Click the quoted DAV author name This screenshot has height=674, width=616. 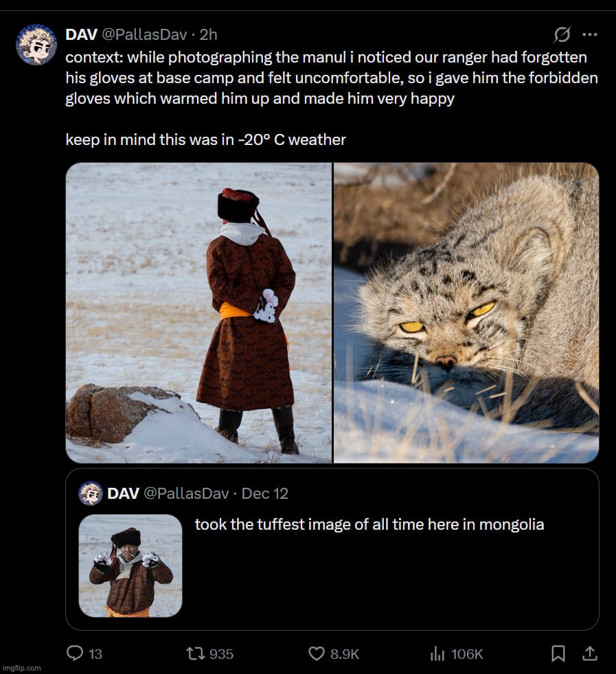coord(124,493)
